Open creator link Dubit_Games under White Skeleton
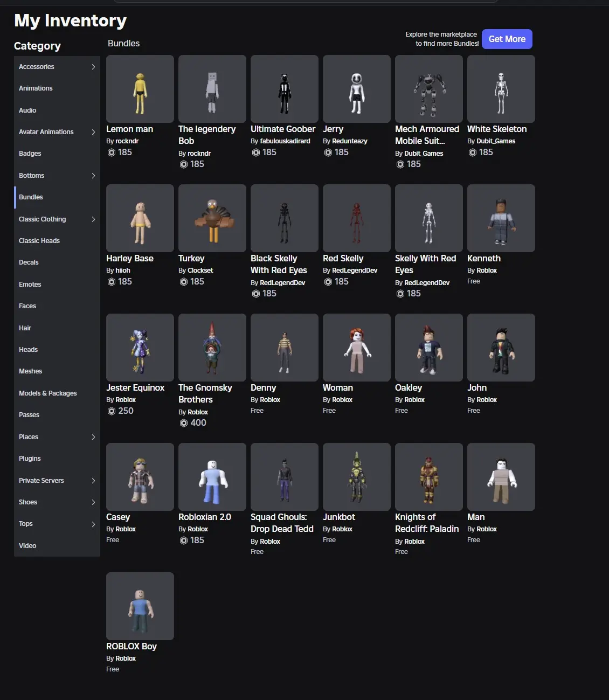The height and width of the screenshot is (700, 609). pyautogui.click(x=496, y=141)
